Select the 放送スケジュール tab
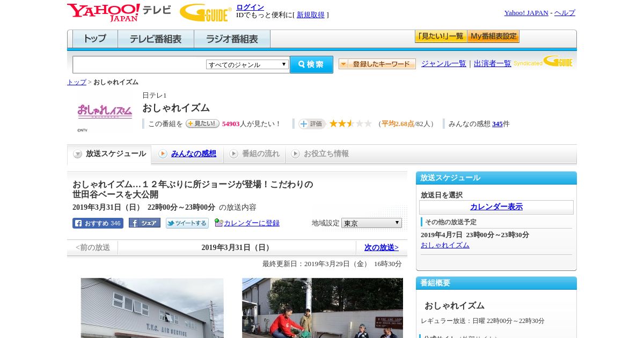 (x=109, y=154)
